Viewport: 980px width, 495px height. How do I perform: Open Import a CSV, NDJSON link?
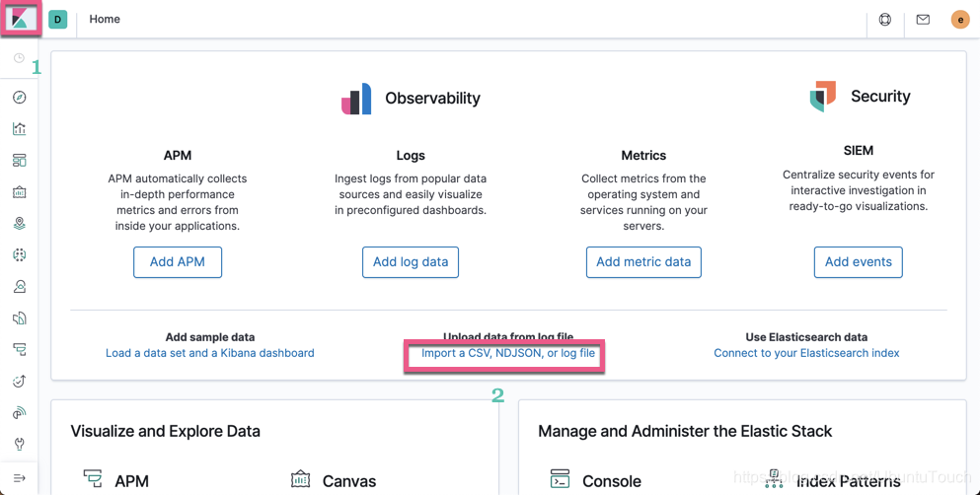tap(508, 353)
